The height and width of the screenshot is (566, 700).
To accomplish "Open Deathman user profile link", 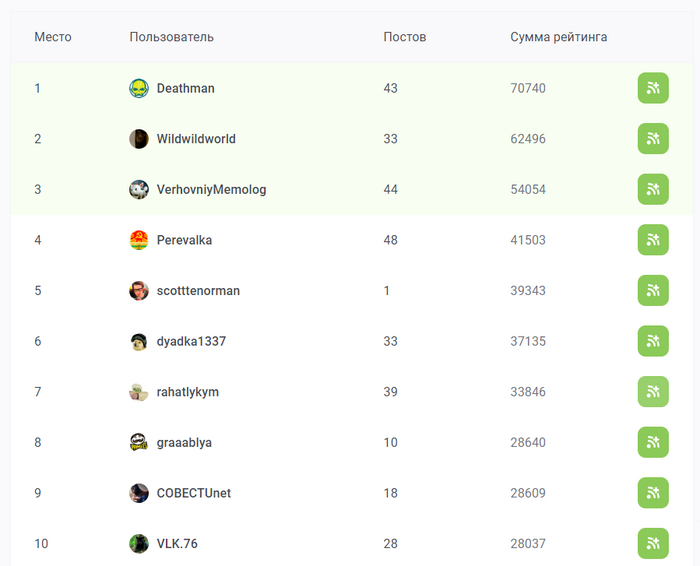I will (x=185, y=88).
